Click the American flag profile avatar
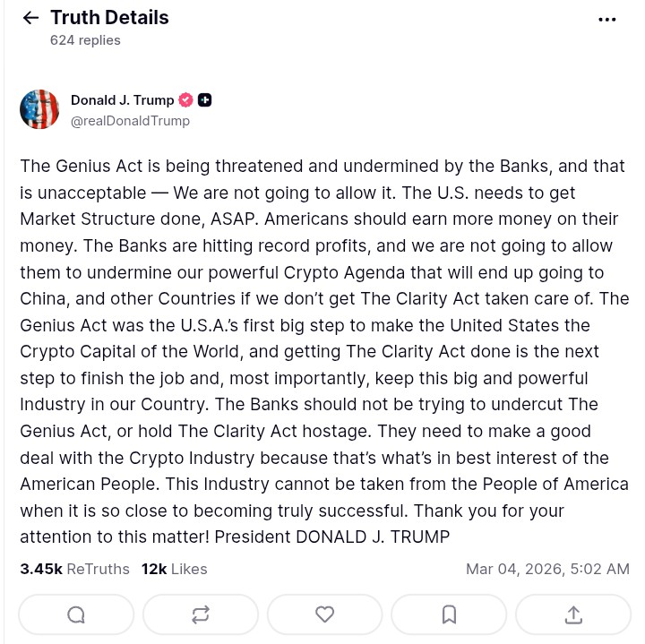Viewport: 645px width, 644px height. click(39, 109)
